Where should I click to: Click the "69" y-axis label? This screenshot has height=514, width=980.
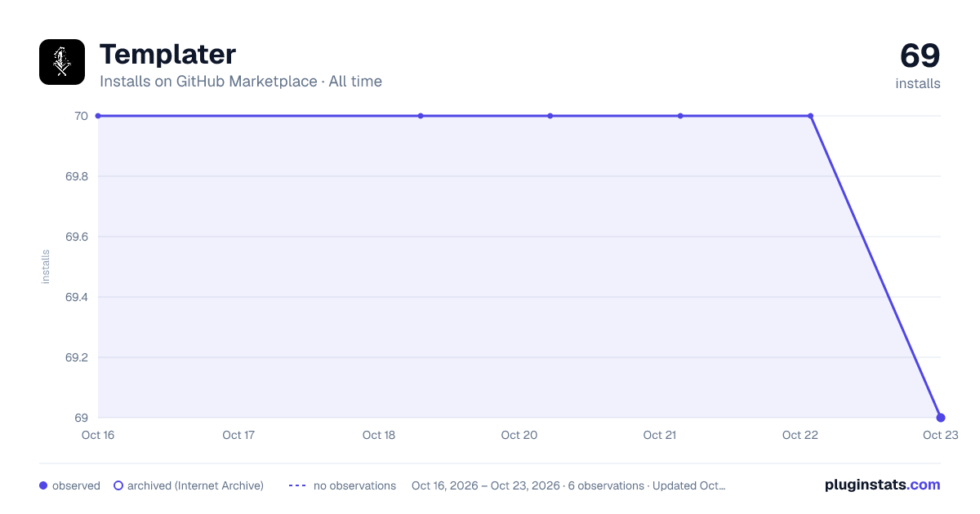(x=82, y=418)
